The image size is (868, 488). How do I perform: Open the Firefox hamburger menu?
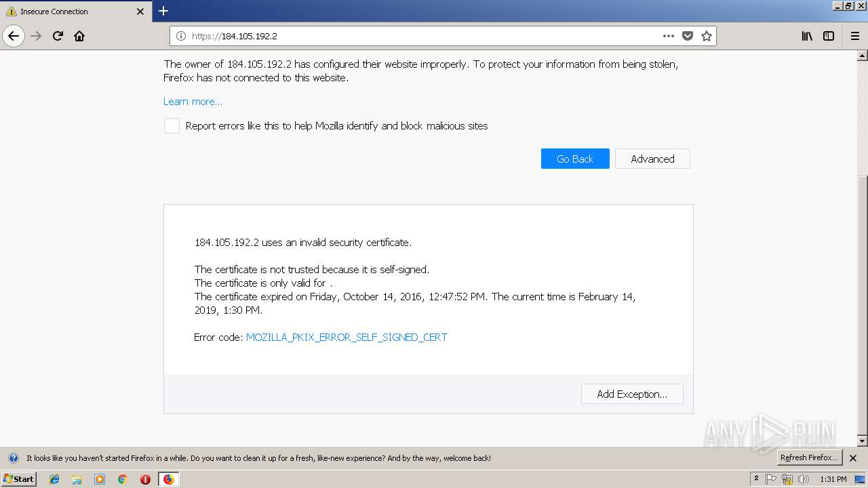click(x=854, y=36)
